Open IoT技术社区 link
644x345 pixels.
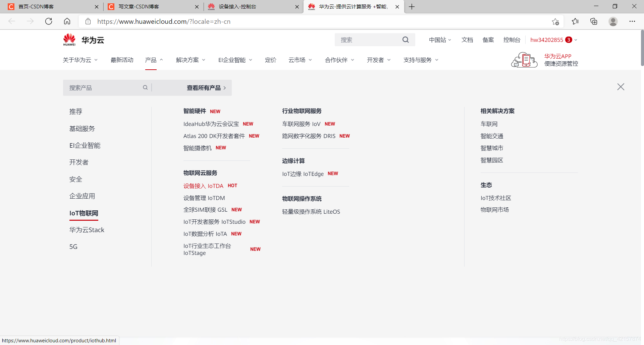click(496, 198)
